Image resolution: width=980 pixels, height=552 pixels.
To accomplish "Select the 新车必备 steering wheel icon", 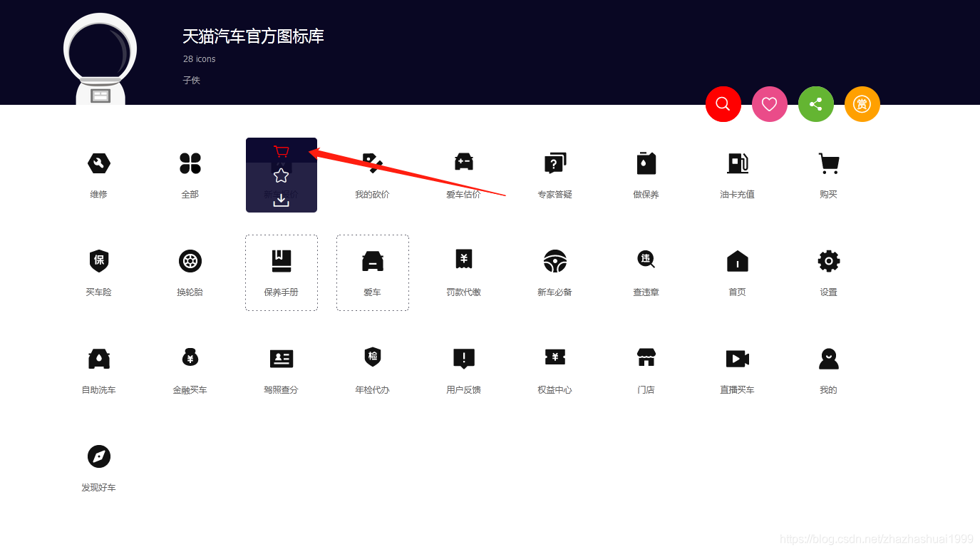I will tap(555, 261).
